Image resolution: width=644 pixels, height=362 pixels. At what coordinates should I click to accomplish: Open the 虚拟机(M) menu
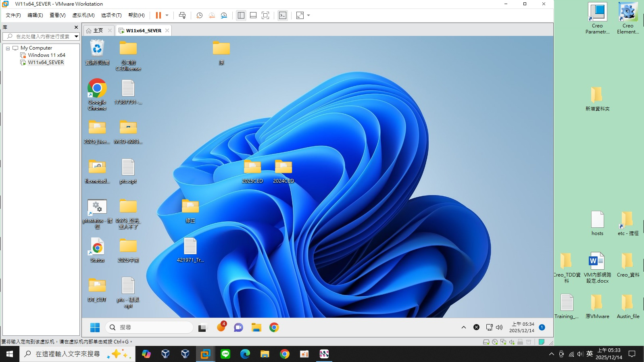point(83,15)
